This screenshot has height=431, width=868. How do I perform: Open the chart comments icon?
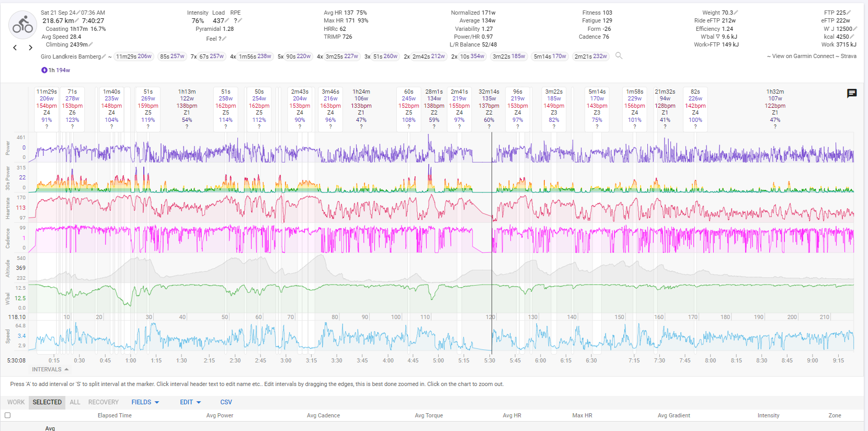tap(851, 93)
